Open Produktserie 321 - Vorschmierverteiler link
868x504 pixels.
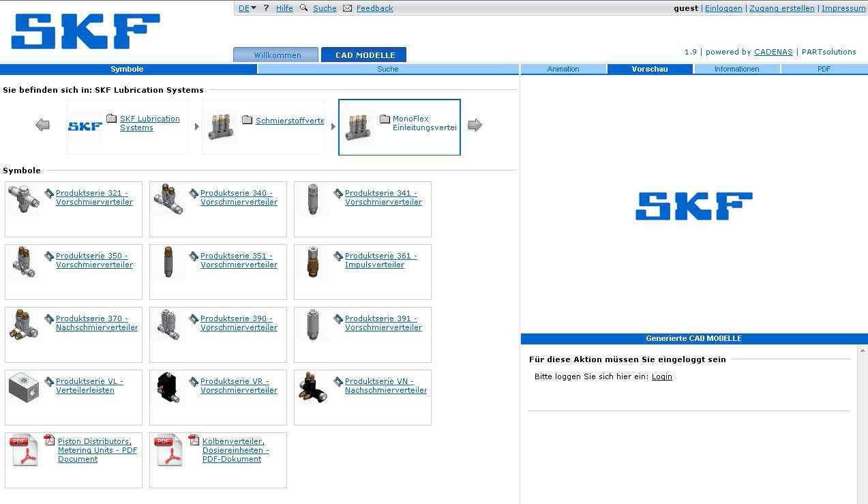pyautogui.click(x=94, y=198)
